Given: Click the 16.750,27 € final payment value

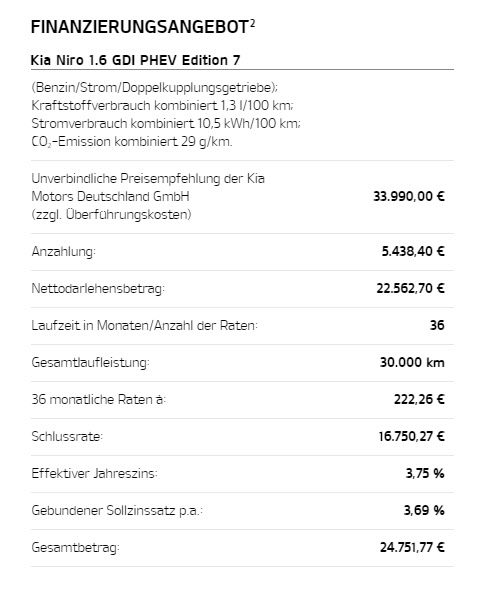Looking at the screenshot, I should point(411,436).
